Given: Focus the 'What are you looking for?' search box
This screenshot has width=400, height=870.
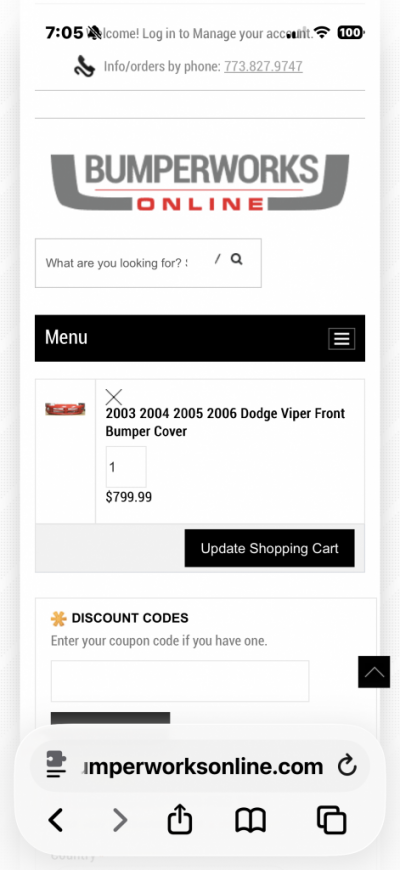Looking at the screenshot, I should (x=148, y=263).
